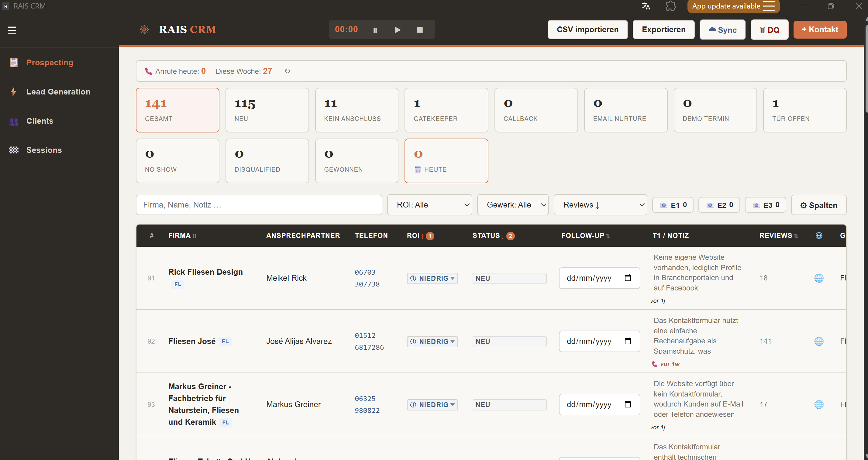Expand the ROI: Alle dropdown

coord(430,205)
